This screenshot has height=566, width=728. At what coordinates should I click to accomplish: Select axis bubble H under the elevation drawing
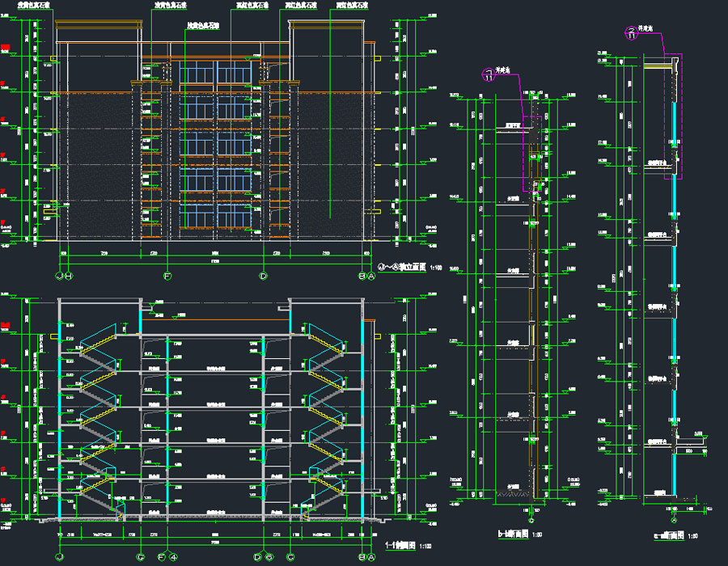coord(69,276)
